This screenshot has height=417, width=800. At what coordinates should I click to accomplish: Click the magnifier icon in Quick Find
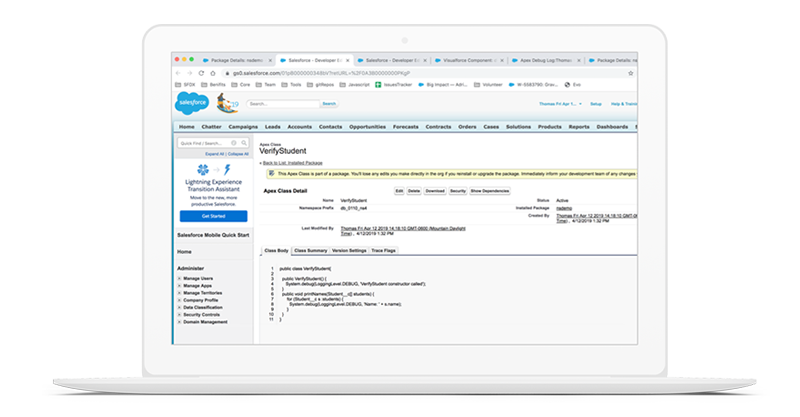[244, 143]
